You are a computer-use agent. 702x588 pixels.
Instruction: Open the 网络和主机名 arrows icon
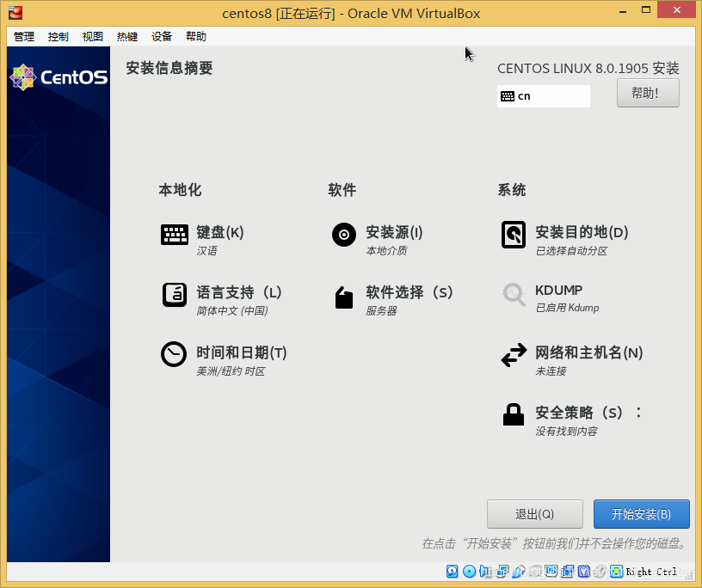coord(514,355)
